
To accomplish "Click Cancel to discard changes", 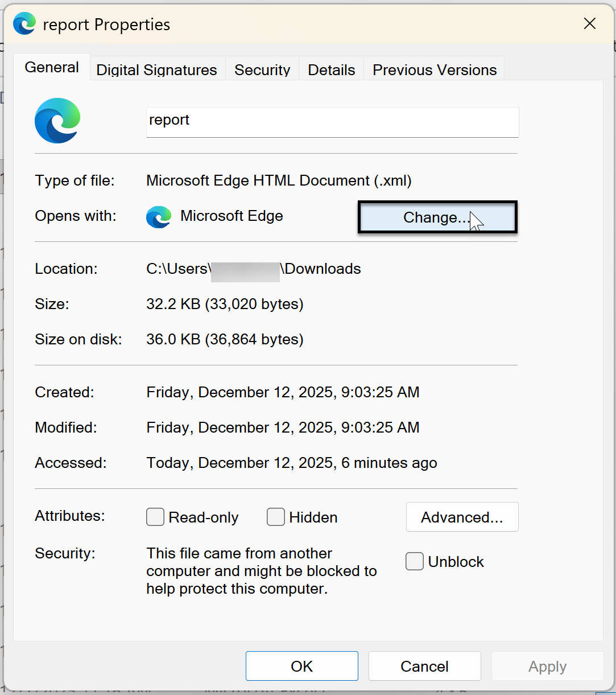I will click(x=424, y=666).
